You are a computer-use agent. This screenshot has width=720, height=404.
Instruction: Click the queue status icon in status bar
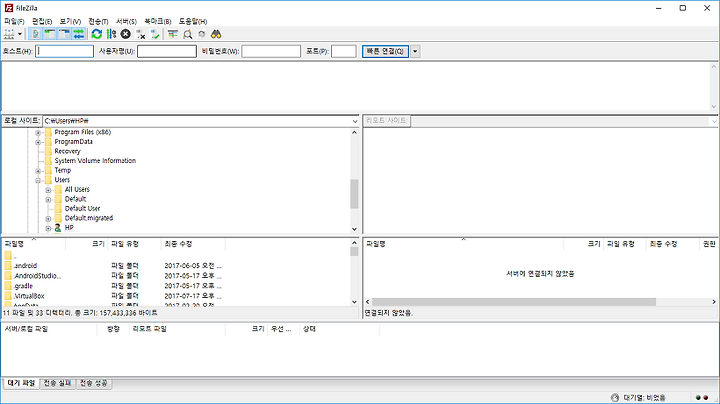(615, 398)
